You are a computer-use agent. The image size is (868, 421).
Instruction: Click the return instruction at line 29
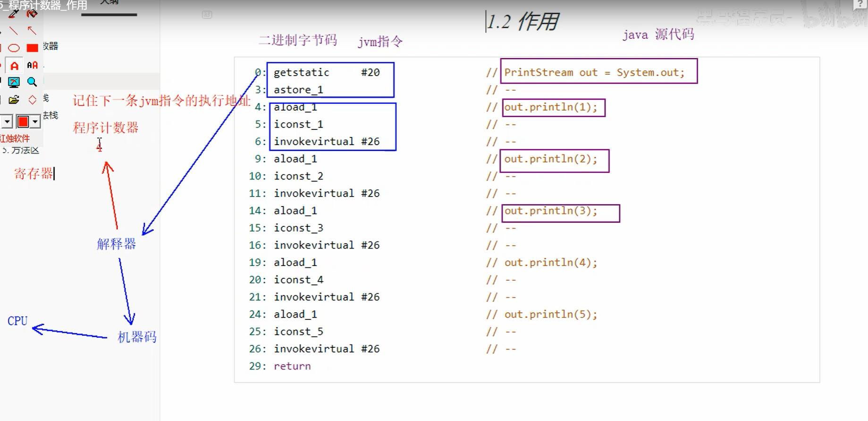pyautogui.click(x=292, y=366)
